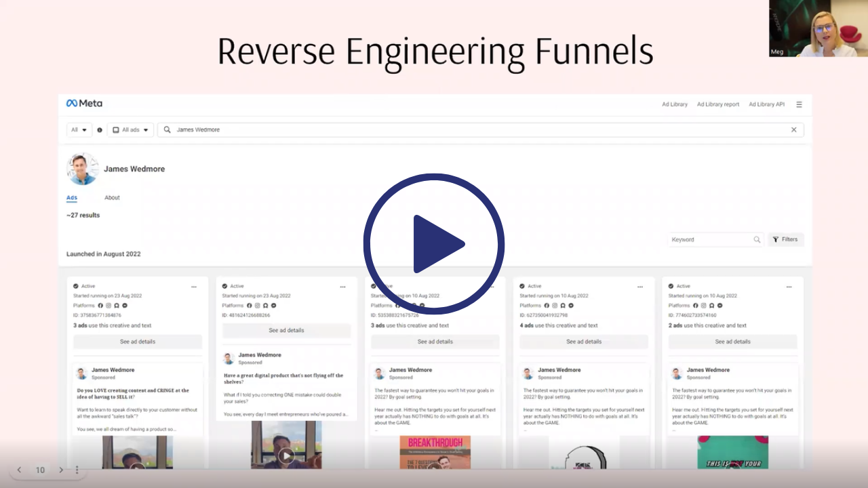See ad details for 'Do you LOVE' ad
Image resolution: width=868 pixels, height=488 pixels.
(x=138, y=342)
